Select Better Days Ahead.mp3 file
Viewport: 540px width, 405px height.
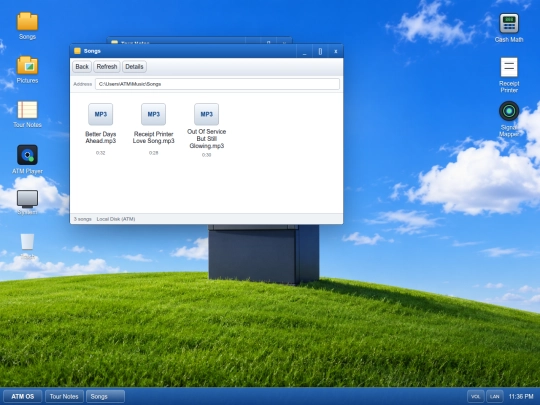pyautogui.click(x=101, y=129)
